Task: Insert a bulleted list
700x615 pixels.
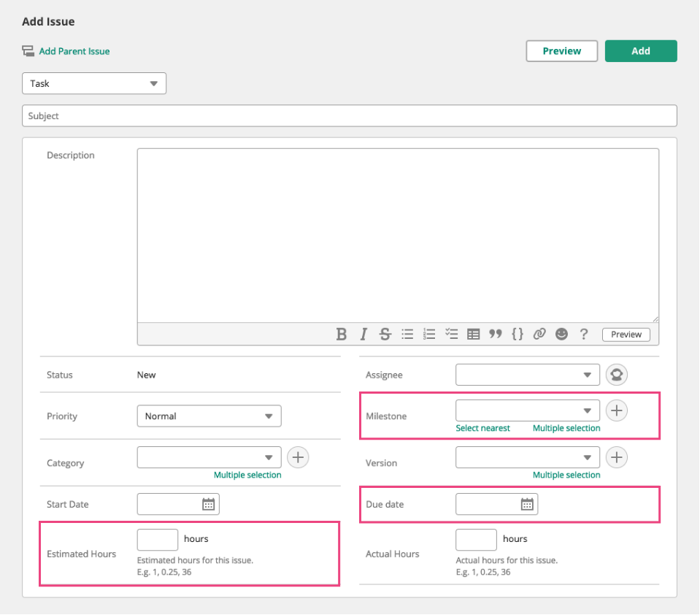Action: [x=407, y=334]
